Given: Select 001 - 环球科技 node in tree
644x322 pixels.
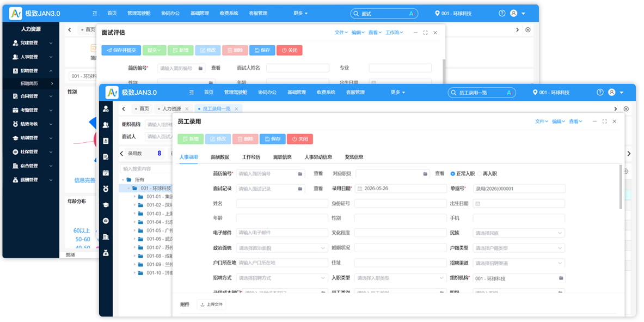Looking at the screenshot, I should 155,188.
